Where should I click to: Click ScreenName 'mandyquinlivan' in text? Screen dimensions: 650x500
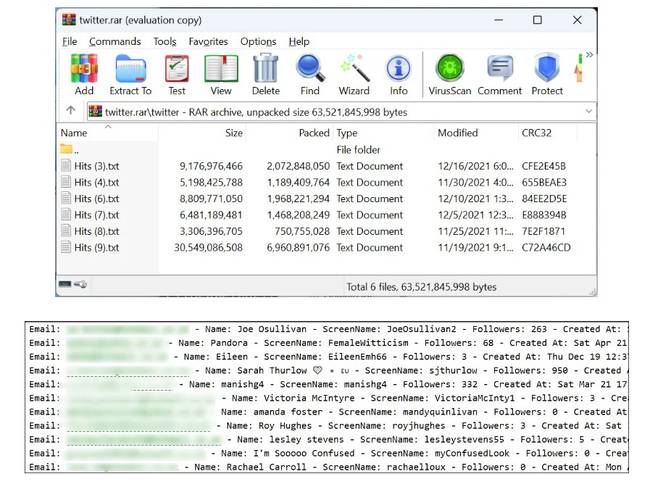coord(440,412)
